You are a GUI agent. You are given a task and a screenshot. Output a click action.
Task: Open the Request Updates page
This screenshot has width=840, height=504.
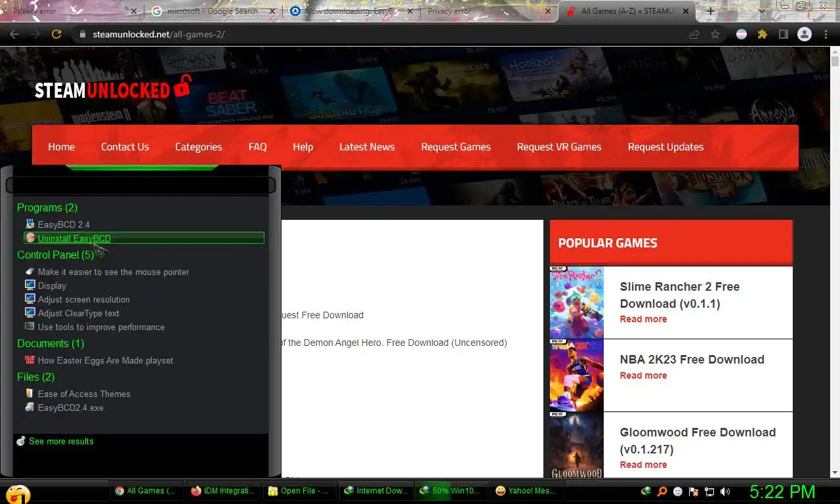[665, 147]
